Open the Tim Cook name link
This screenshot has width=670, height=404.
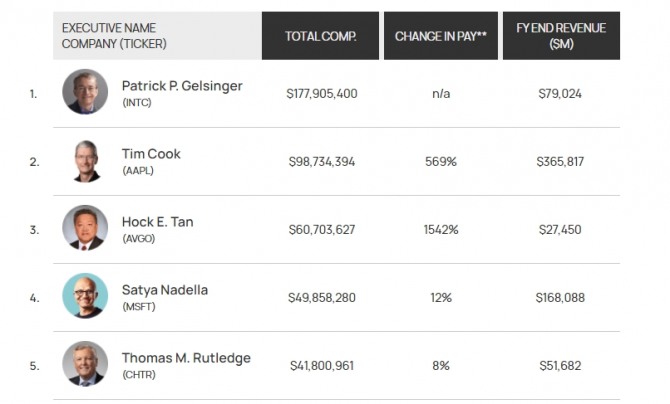click(151, 154)
